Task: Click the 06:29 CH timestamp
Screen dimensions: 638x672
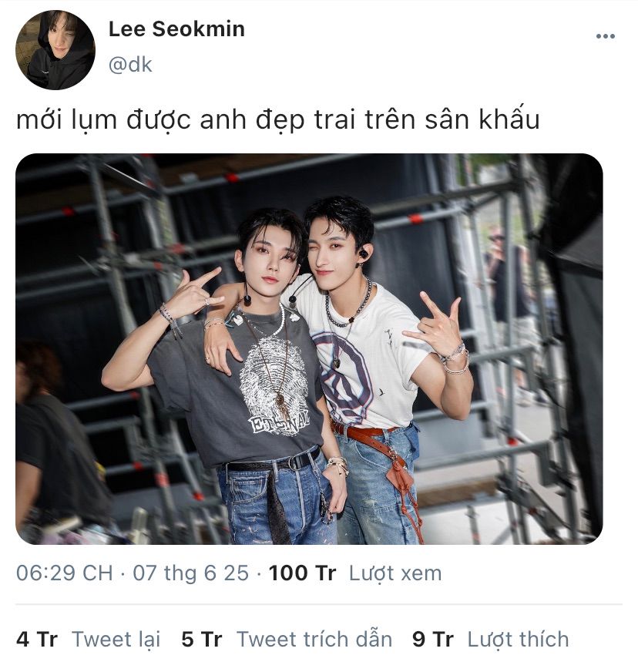Action: [64, 573]
